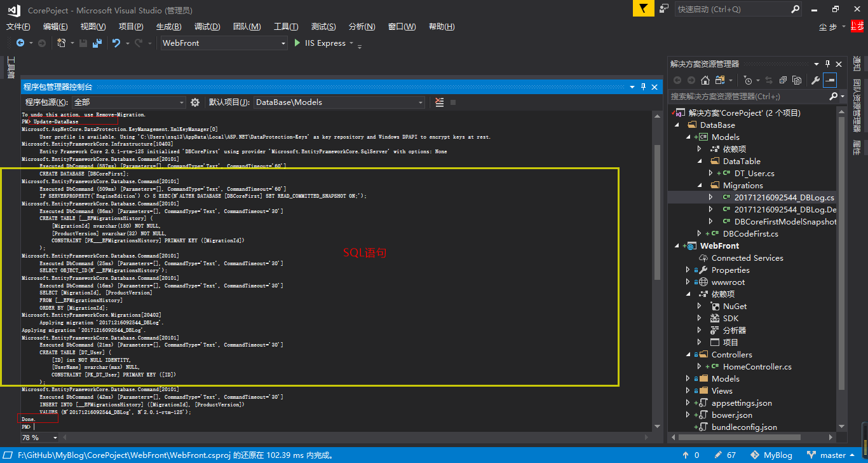Screen dimensions: 868x463
Task: Switch views using Solution Explorer's folder icon
Action: point(720,80)
